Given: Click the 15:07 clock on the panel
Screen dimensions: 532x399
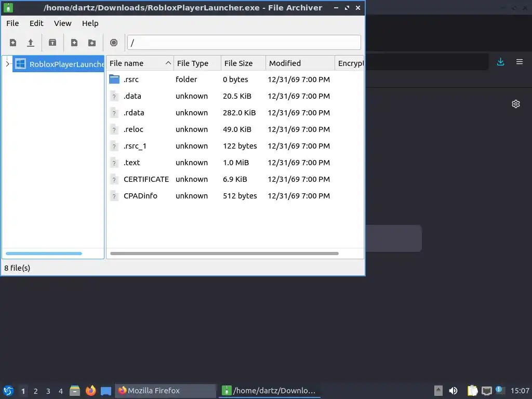Looking at the screenshot, I should click(x=520, y=391).
